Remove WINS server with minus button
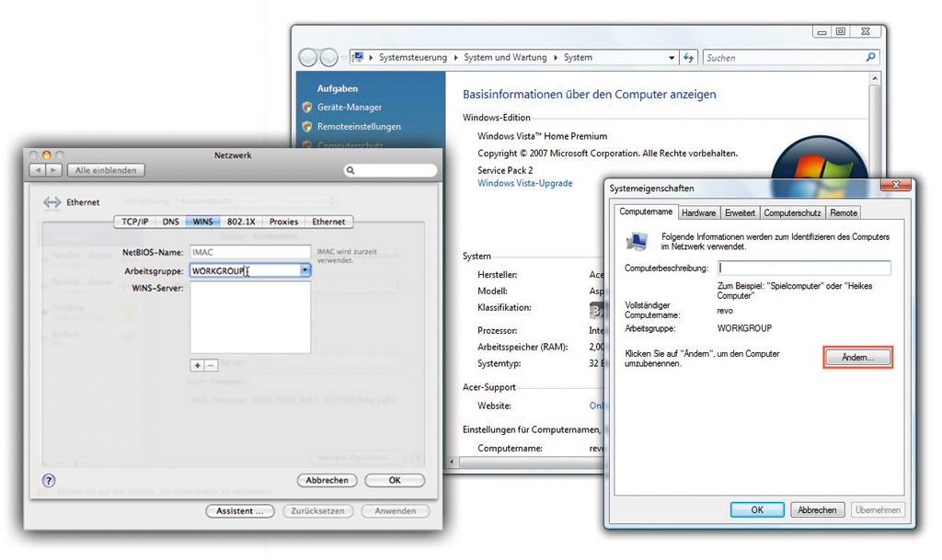This screenshot has width=942, height=560. coord(211,365)
